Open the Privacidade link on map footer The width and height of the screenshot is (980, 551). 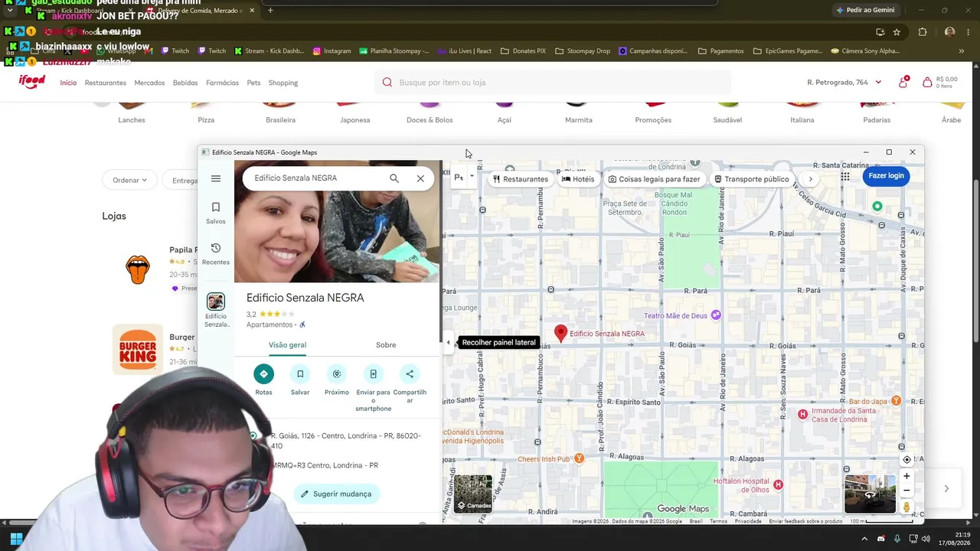[x=748, y=522]
